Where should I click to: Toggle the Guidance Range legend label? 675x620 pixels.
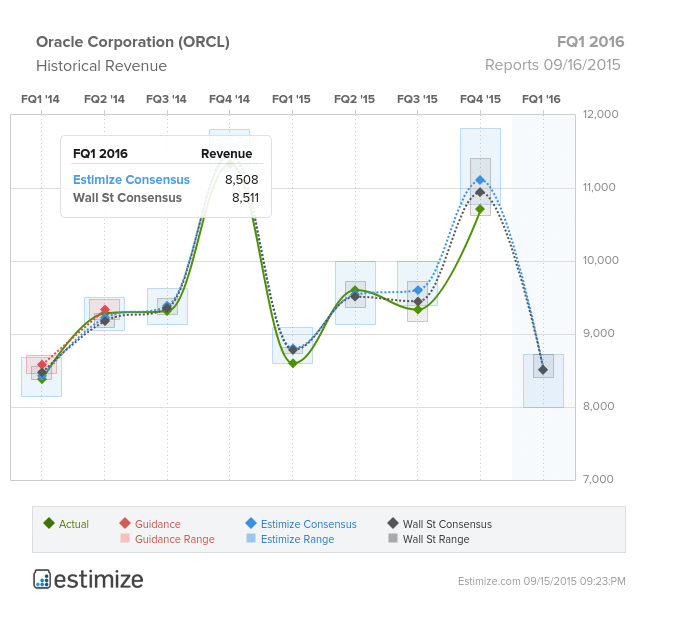pyautogui.click(x=175, y=539)
